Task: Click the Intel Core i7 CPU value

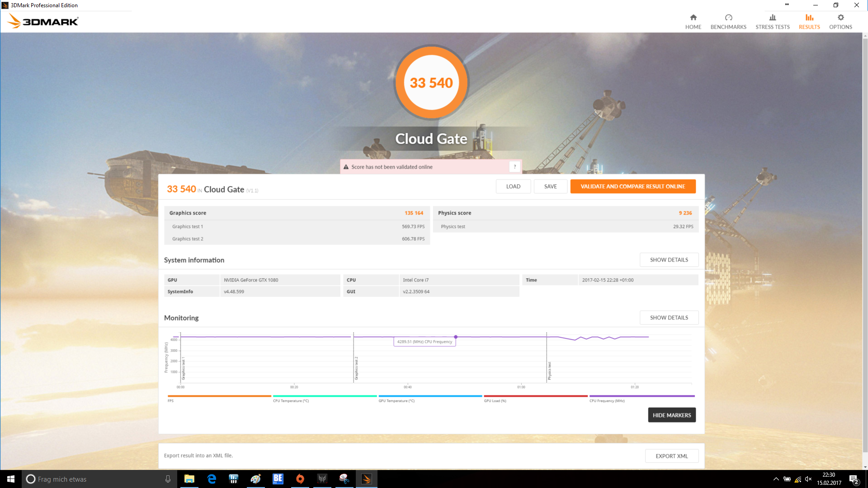Action: pos(415,280)
